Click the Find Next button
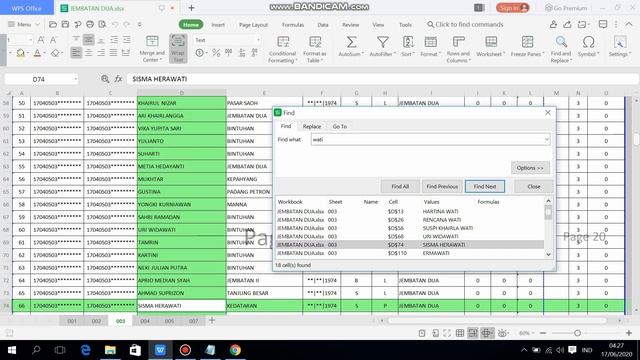 [x=485, y=187]
